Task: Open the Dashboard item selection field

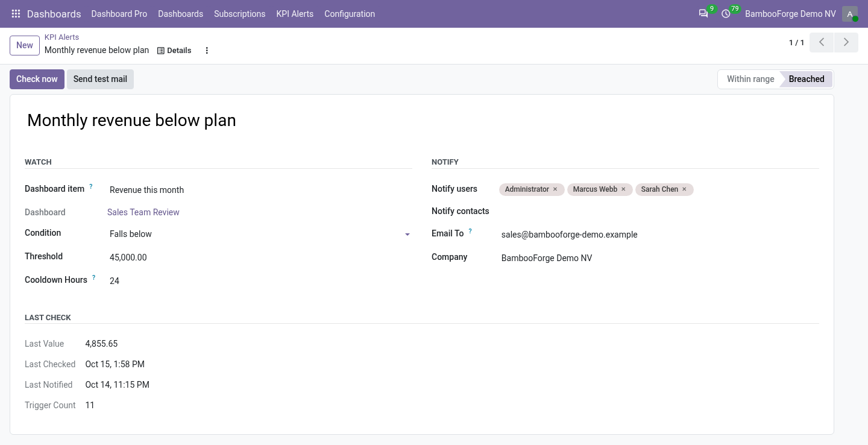Action: 260,190
